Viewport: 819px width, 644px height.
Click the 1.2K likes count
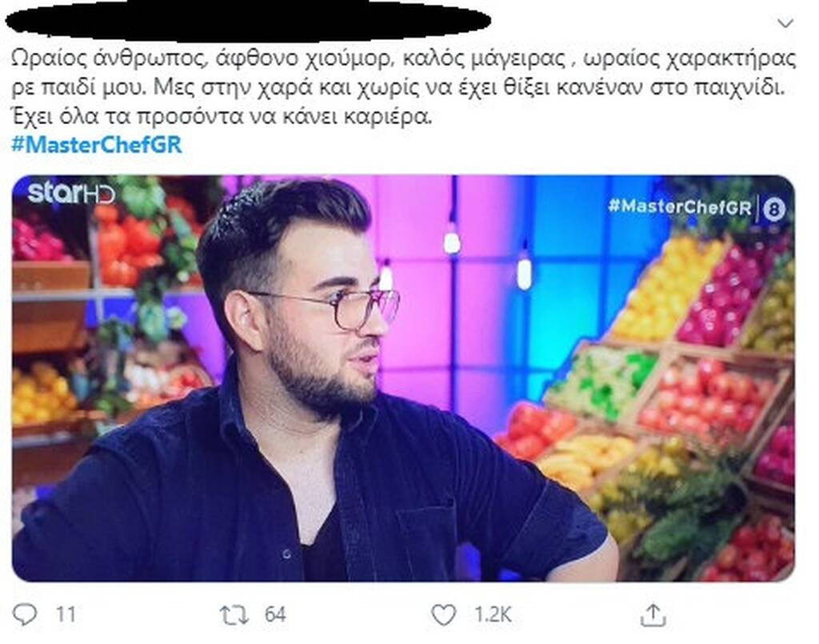tap(493, 614)
